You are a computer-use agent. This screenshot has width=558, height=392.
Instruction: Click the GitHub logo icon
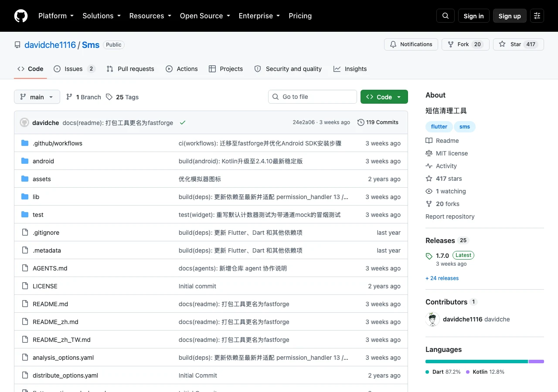tap(21, 16)
